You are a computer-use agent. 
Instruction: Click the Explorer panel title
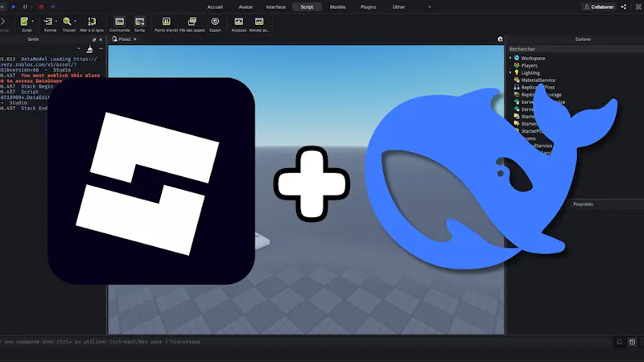[x=583, y=39]
